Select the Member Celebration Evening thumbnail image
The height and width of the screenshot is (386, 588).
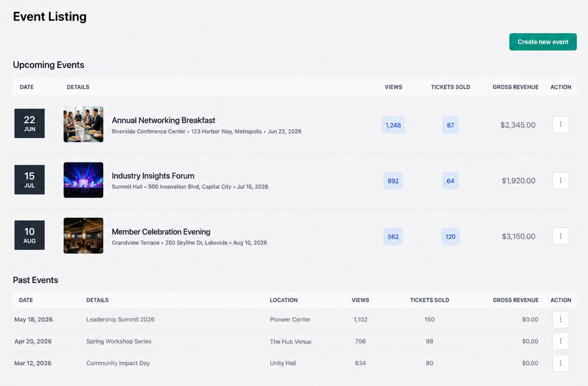click(83, 235)
